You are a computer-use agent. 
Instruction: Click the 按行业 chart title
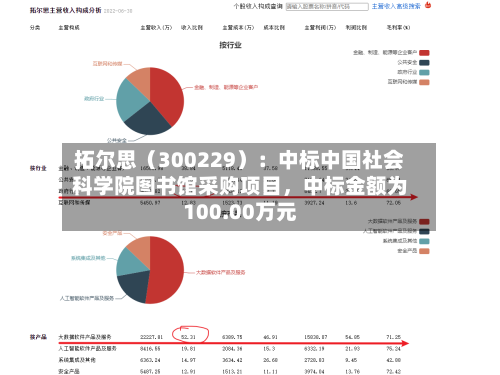click(230, 45)
